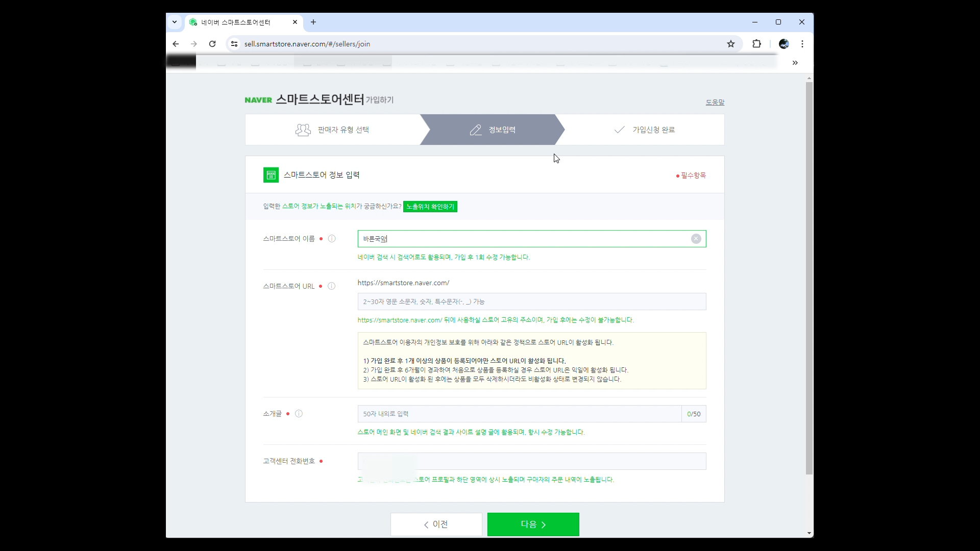Click the green 노출위치 확인하기 button
The image size is (980, 551).
click(x=430, y=207)
